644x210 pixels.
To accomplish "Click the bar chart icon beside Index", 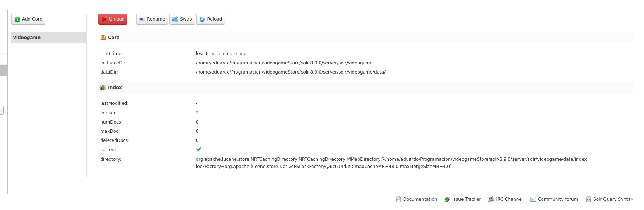I will 103,88.
